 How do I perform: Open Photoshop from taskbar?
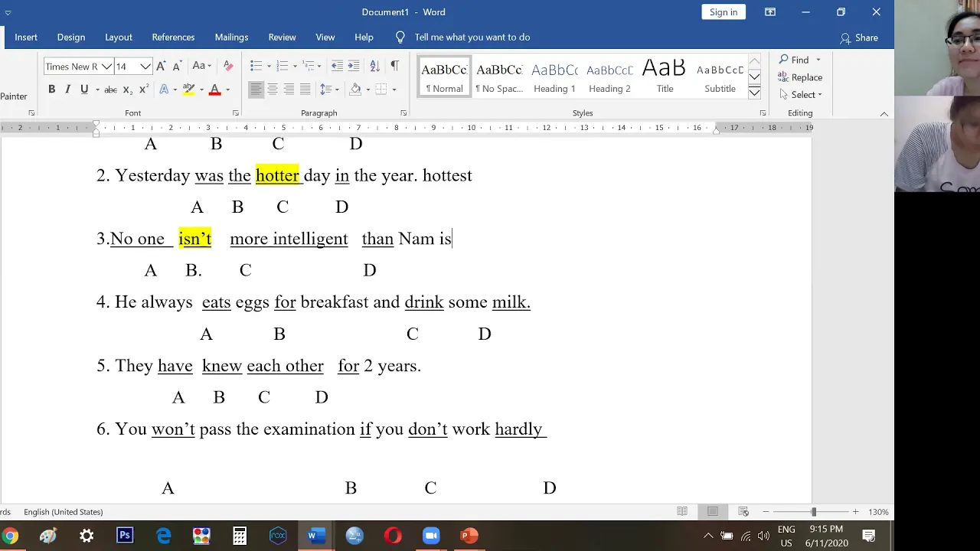click(125, 536)
